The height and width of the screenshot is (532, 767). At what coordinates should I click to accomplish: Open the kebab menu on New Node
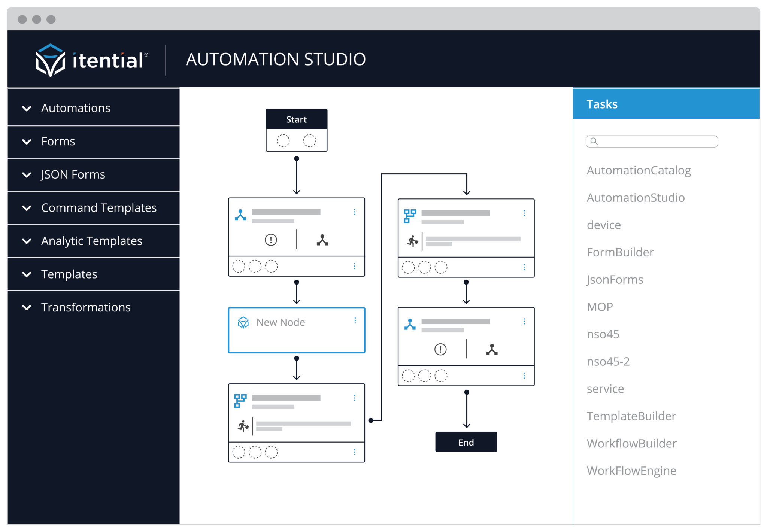355,321
